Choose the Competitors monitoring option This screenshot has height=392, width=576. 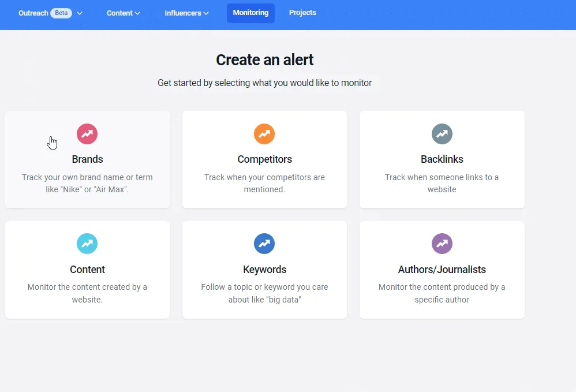pos(264,159)
